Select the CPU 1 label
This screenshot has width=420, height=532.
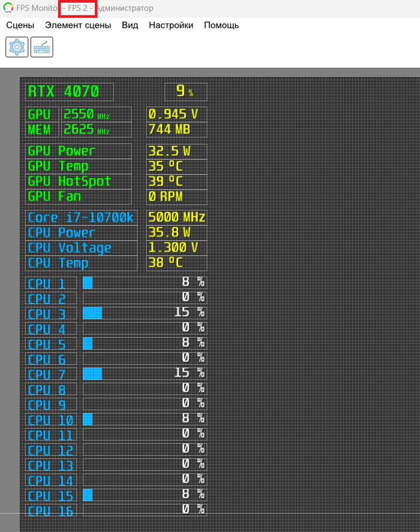pyautogui.click(x=51, y=283)
